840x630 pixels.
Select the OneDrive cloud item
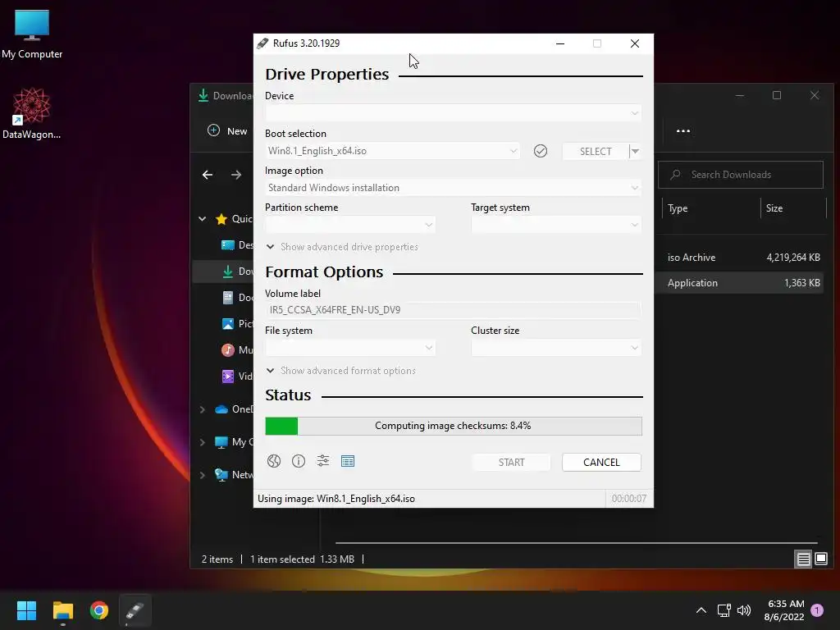click(221, 409)
